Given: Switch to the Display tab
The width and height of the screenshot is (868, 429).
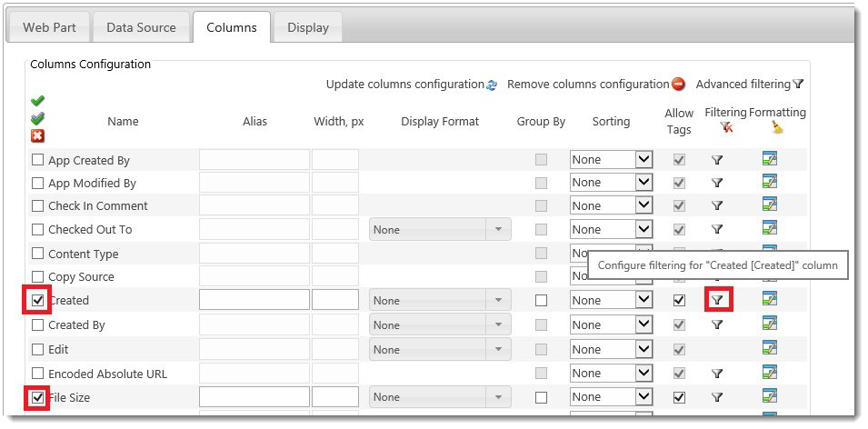Looking at the screenshot, I should [x=308, y=27].
